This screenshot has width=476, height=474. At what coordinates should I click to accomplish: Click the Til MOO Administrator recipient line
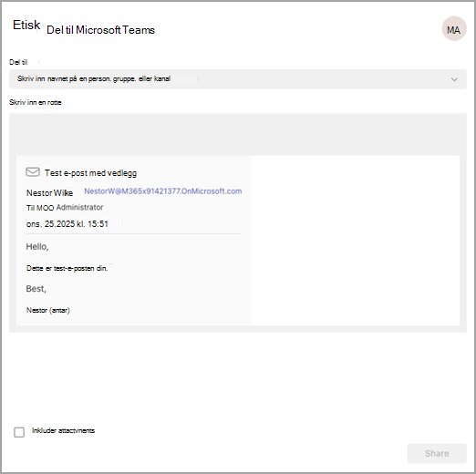[x=65, y=208]
